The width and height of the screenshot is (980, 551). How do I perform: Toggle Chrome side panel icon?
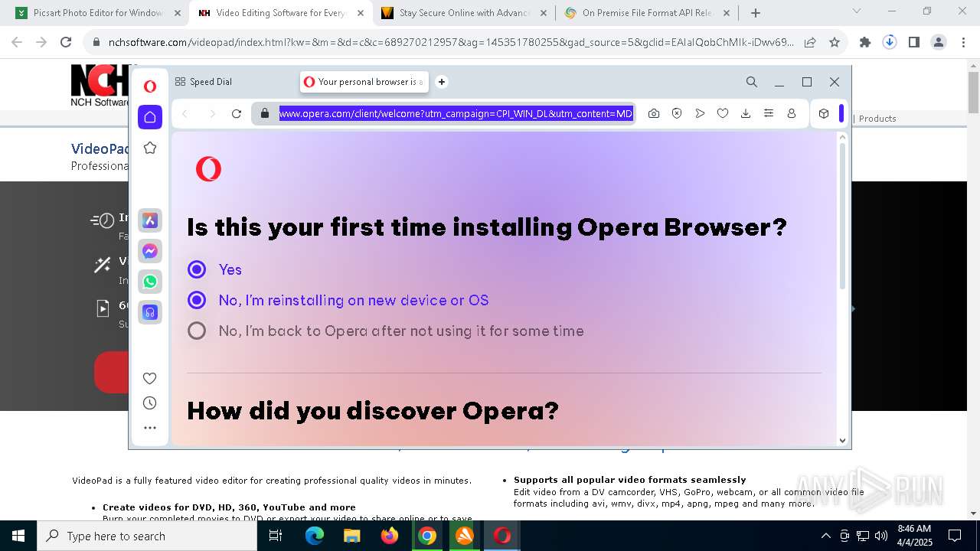click(914, 43)
